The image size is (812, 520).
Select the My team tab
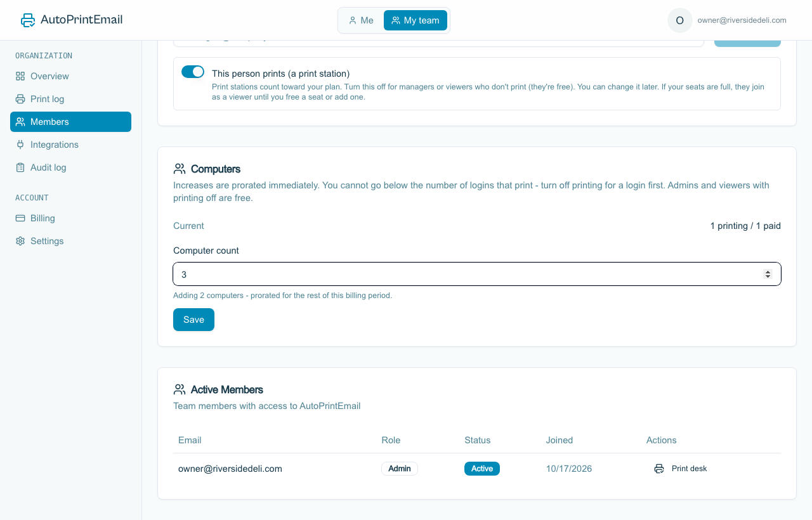[416, 20]
